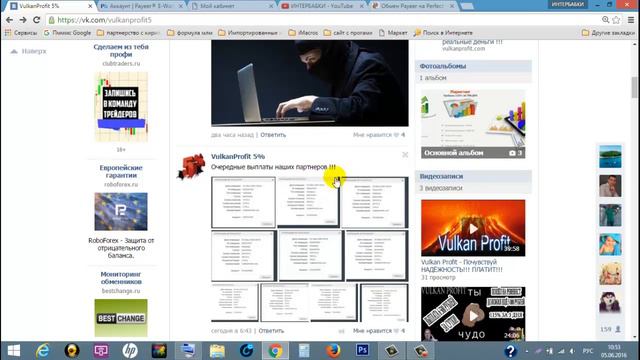This screenshot has height=360, width=640.
Task: Open the Windows Start button
Action: [x=14, y=351]
